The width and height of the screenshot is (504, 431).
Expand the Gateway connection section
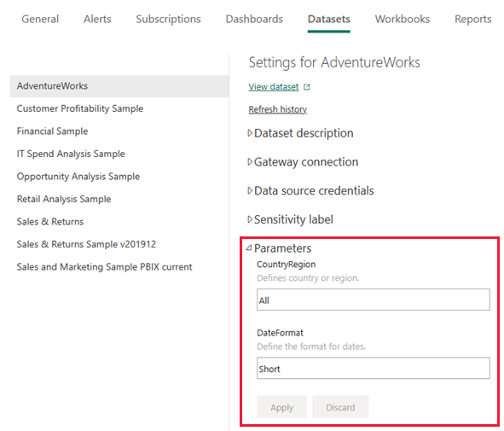click(303, 162)
